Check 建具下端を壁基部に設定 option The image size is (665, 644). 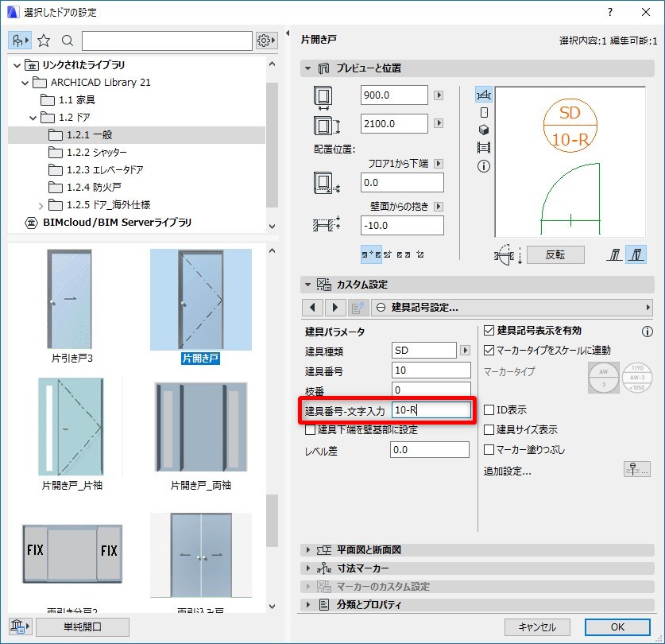310,430
